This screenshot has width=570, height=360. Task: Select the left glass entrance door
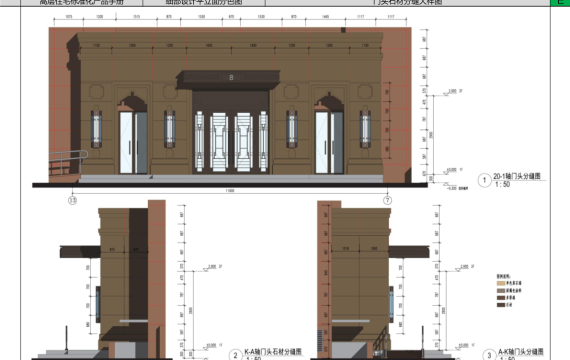(x=133, y=142)
